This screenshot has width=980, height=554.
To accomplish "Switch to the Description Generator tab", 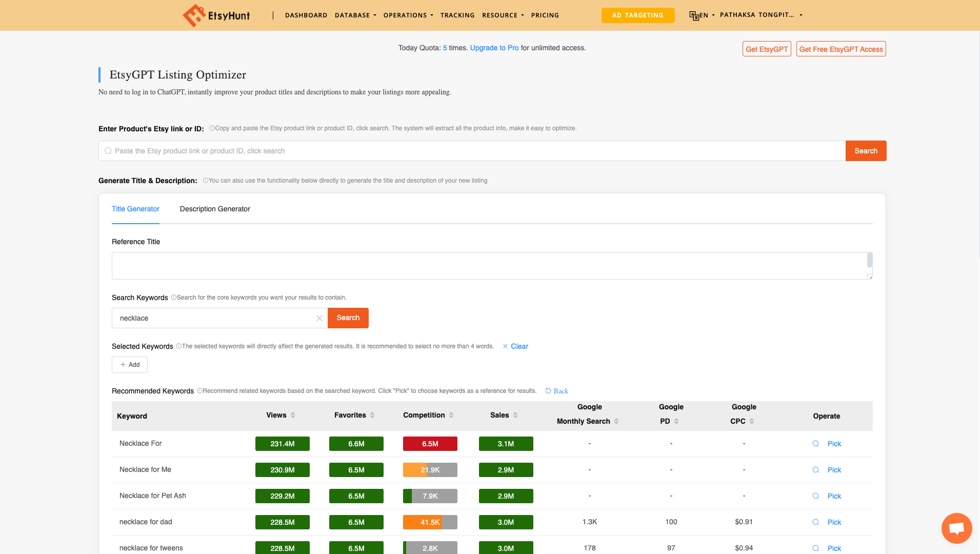I will click(215, 209).
